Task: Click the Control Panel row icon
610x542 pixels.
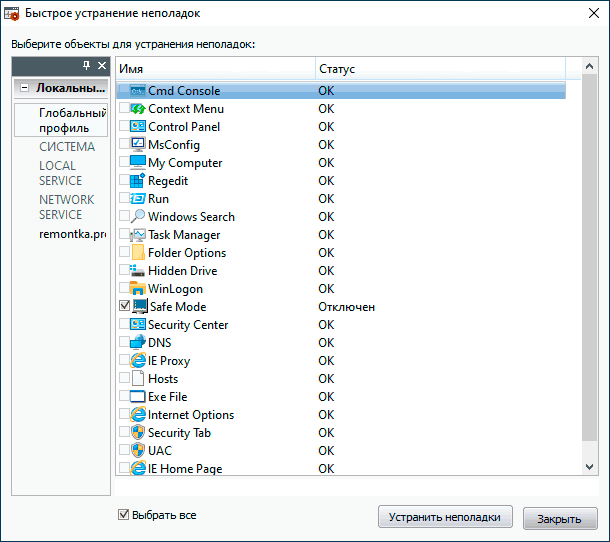Action: click(x=138, y=126)
